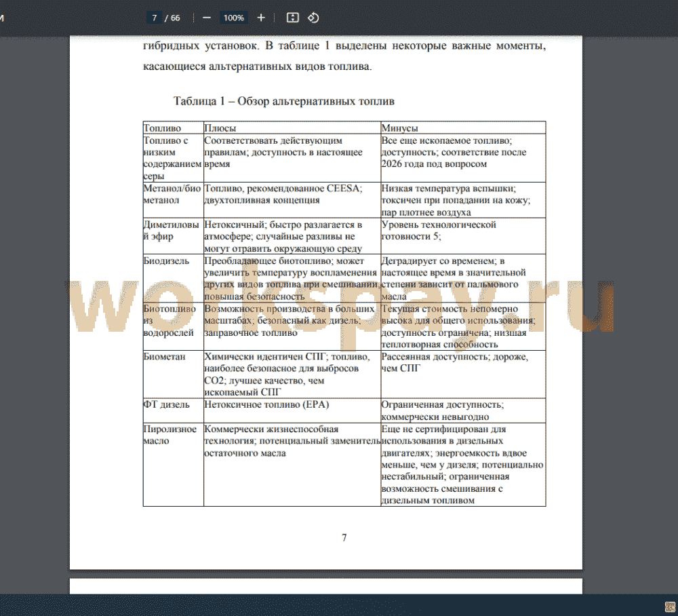Click the small cookie icon on the bottom bar
This screenshot has width=678, height=616.
pos(671,607)
